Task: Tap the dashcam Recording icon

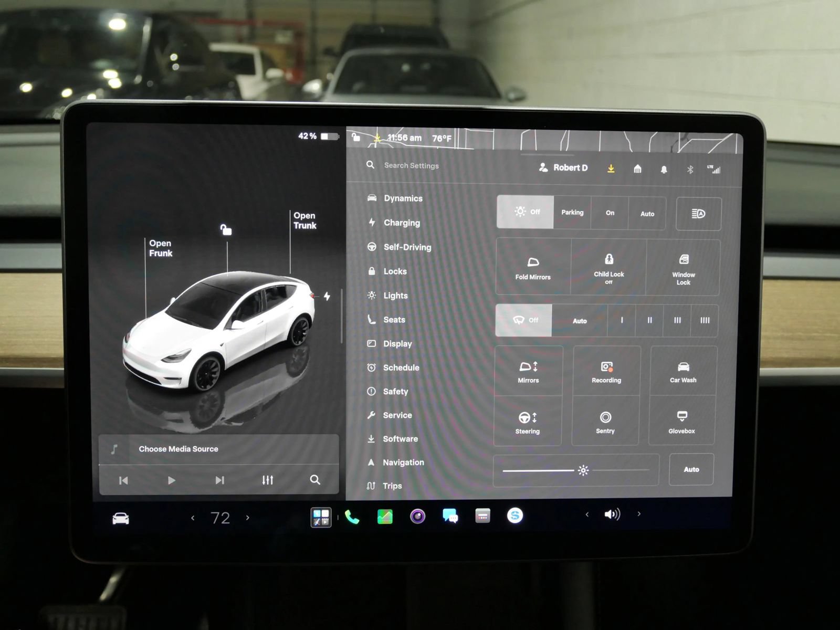Action: click(x=606, y=372)
